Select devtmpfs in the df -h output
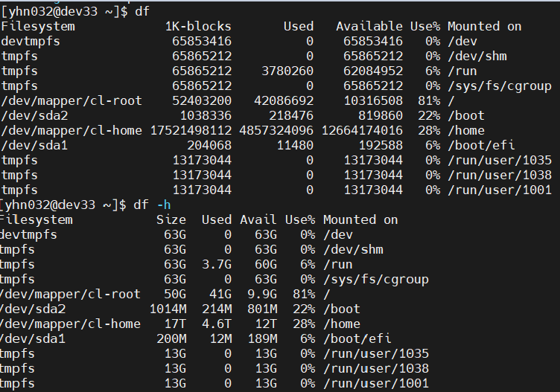 click(x=28, y=235)
